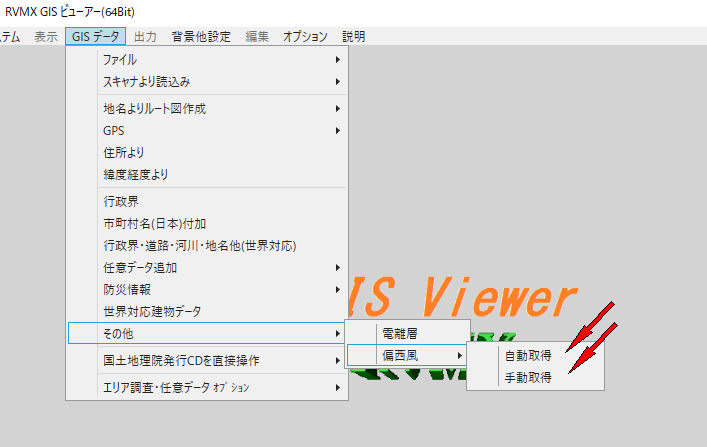Select 市町村名(日本)付加 option
Viewport: 707px width, 447px height.
pos(154,223)
